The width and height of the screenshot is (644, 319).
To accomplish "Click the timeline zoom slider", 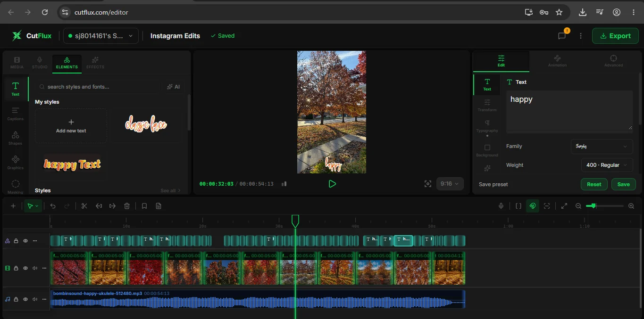I will [x=605, y=206].
